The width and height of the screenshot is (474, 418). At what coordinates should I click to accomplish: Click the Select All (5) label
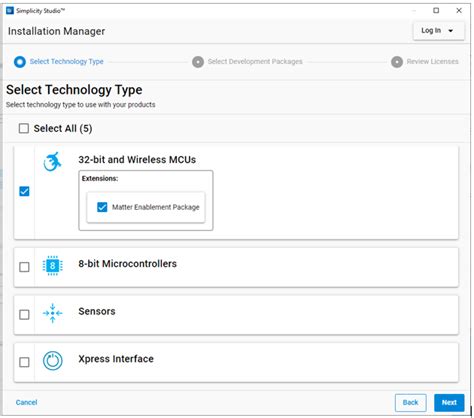[x=63, y=128]
